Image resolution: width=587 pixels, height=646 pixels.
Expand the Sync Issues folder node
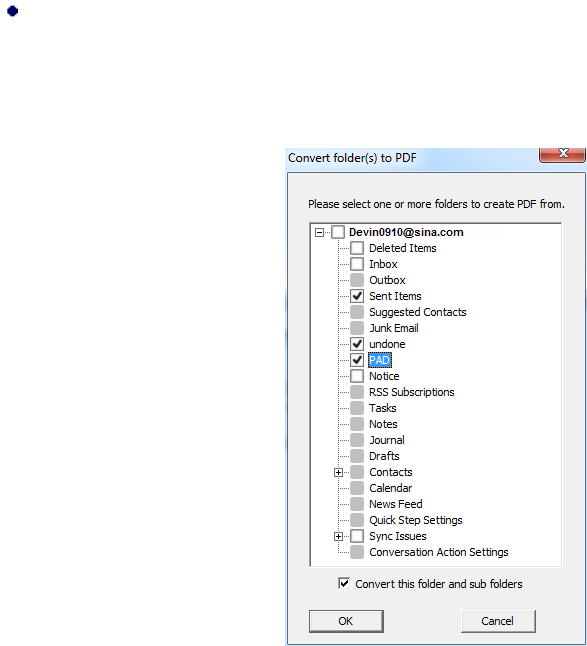click(x=338, y=536)
